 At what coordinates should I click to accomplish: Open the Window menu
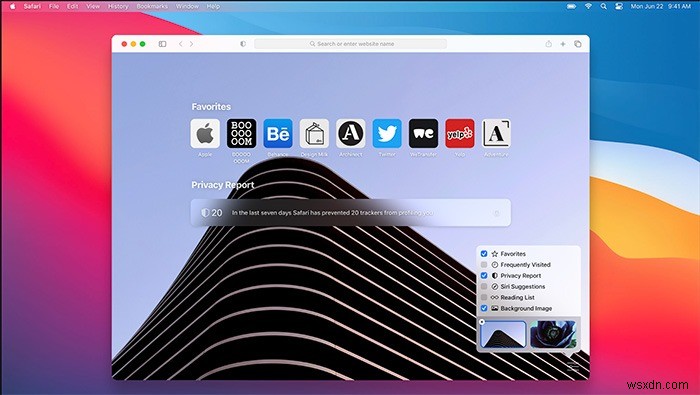[187, 6]
